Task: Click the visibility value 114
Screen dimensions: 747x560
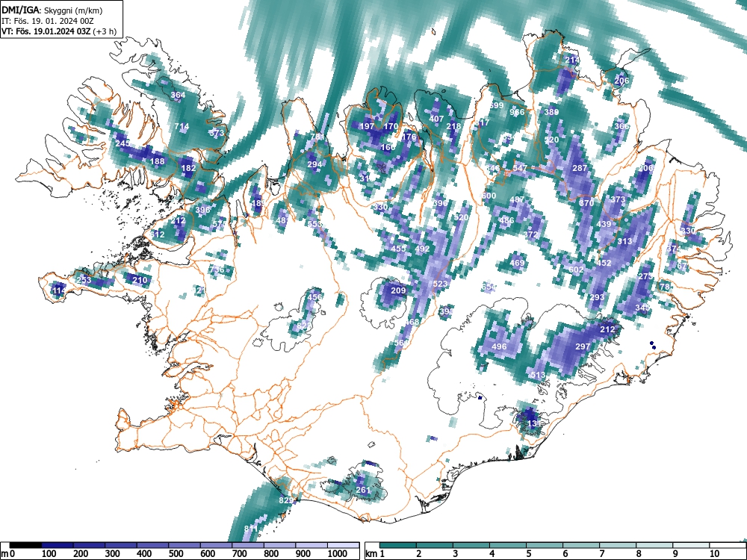Action: (59, 291)
